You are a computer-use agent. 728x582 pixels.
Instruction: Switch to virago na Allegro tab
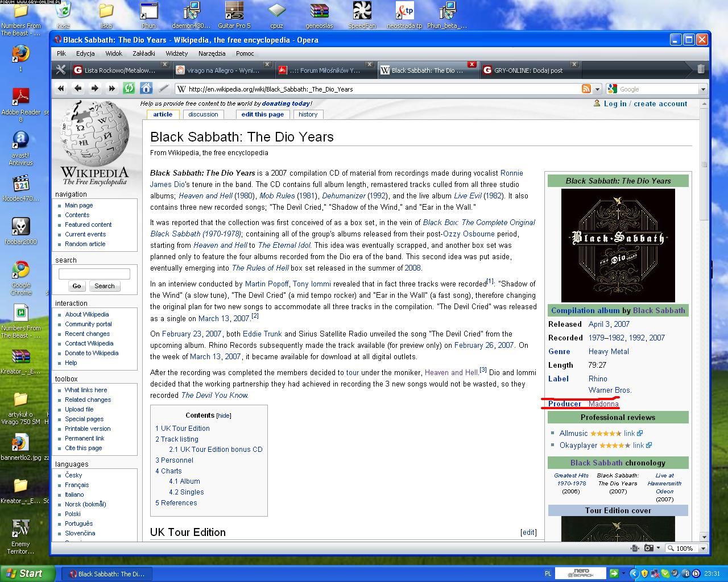[222, 70]
